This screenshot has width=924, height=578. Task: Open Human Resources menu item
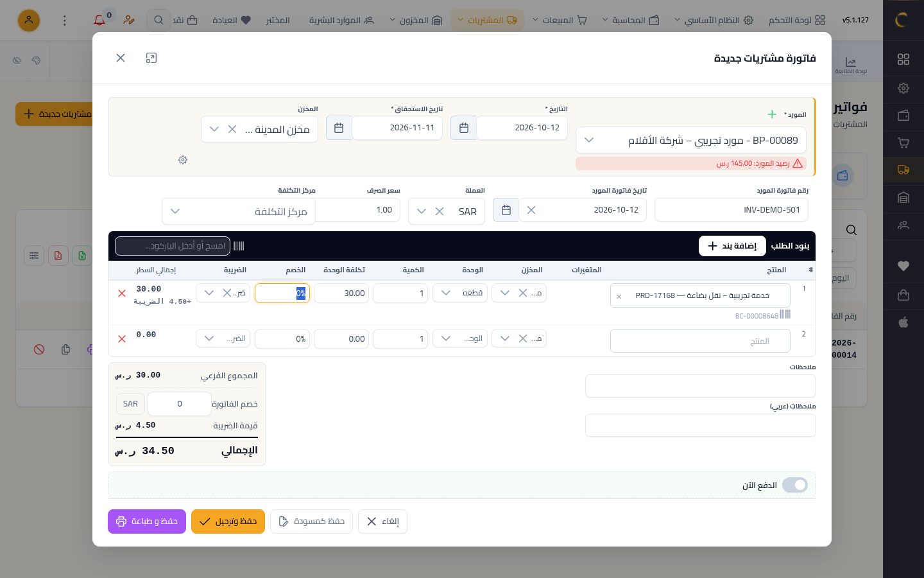pyautogui.click(x=341, y=21)
